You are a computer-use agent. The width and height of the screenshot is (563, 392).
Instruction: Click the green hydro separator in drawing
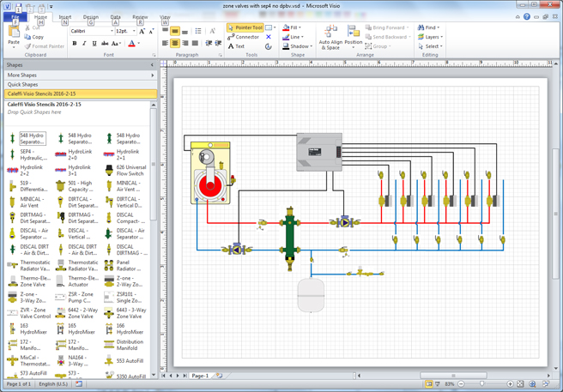290,237
